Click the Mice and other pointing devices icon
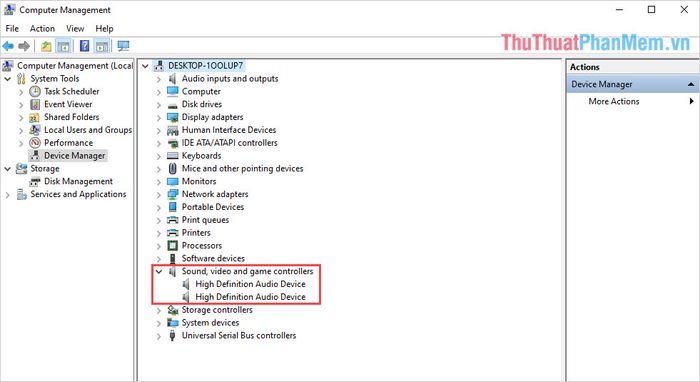Viewport: 700px width, 382px height. pyautogui.click(x=172, y=169)
